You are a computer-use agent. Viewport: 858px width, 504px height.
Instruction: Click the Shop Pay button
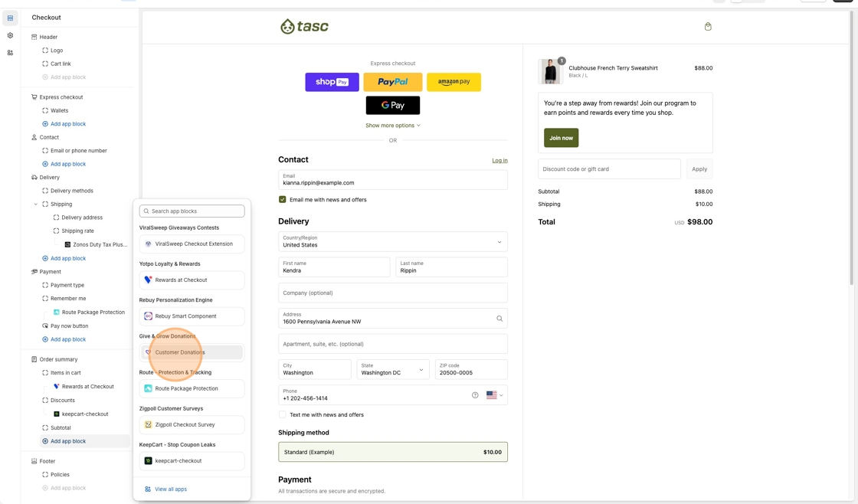point(332,82)
